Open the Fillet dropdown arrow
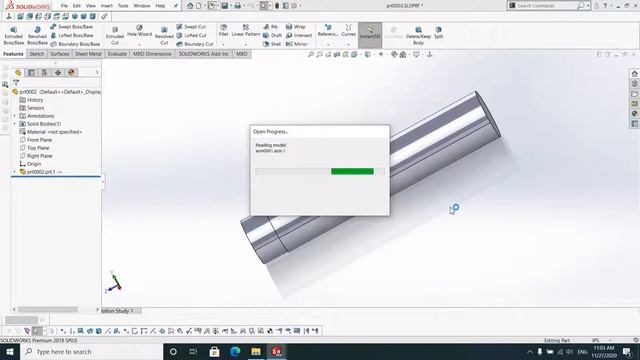Image resolution: width=640 pixels, height=360 pixels. [x=223, y=44]
